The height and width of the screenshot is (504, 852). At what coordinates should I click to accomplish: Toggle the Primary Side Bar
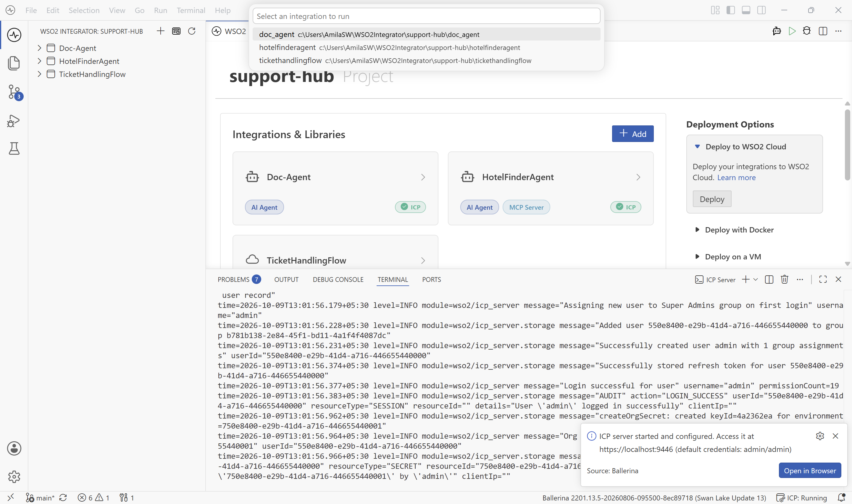731,10
